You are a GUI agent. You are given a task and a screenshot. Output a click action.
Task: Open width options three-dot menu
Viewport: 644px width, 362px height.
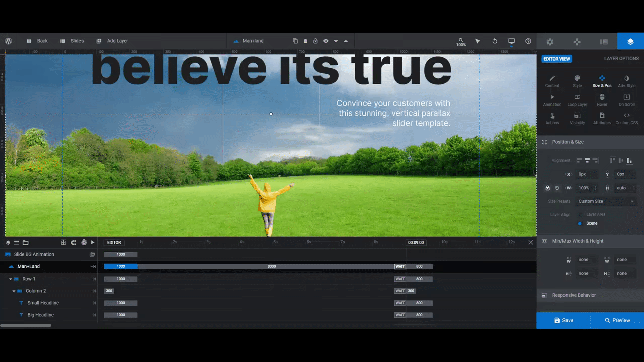coord(596,188)
